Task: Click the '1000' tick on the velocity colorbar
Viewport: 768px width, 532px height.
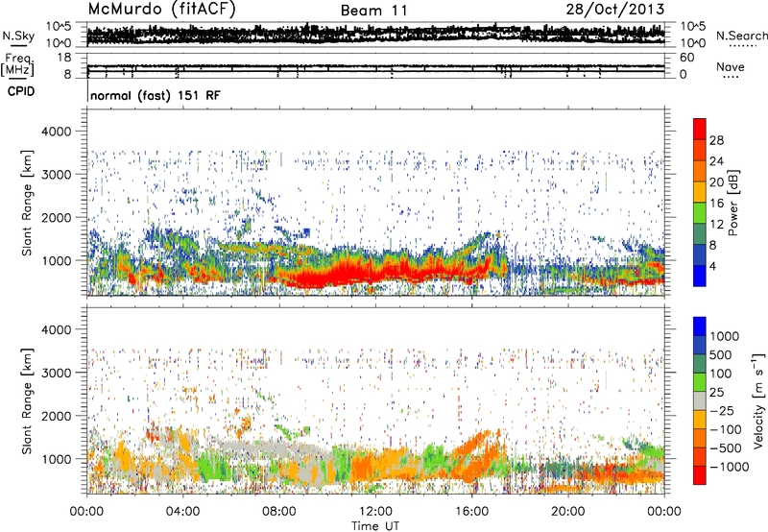Action: [725, 336]
